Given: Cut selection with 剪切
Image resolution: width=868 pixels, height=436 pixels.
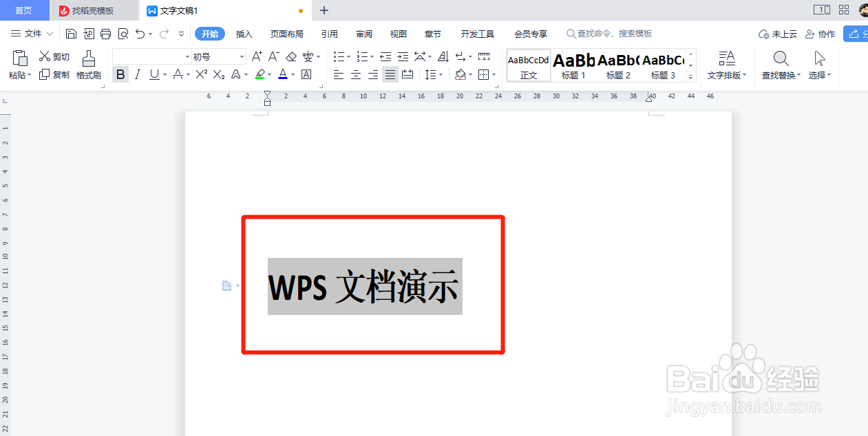Looking at the screenshot, I should tap(54, 56).
